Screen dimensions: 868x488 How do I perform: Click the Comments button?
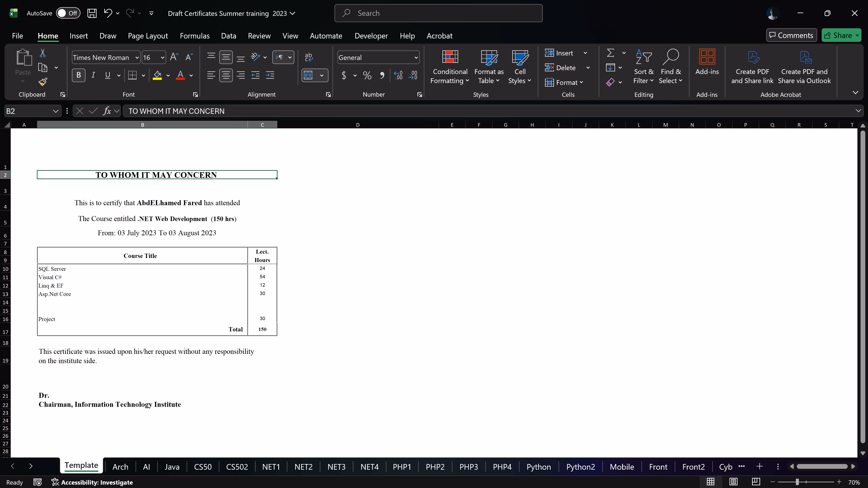(791, 36)
